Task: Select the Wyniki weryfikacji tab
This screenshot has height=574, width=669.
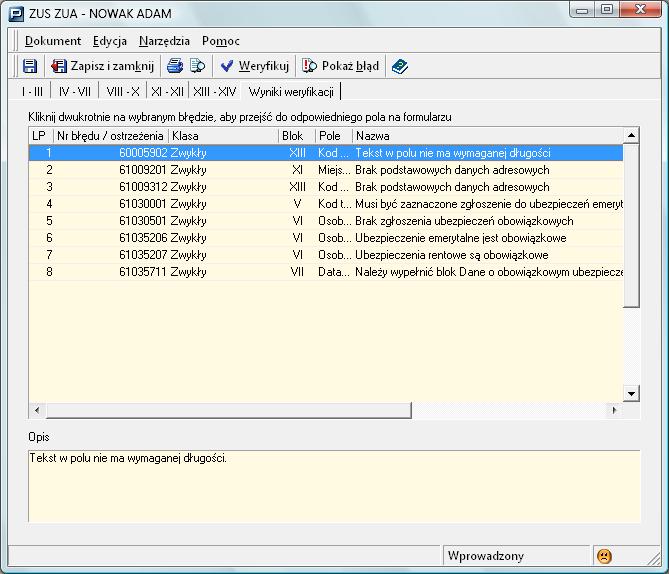Action: pos(291,91)
